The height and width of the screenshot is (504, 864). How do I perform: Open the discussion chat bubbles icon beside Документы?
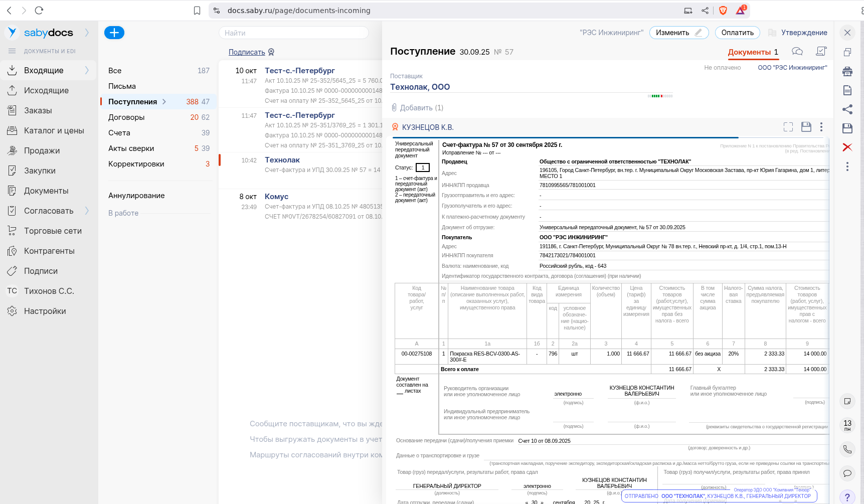[x=797, y=52]
